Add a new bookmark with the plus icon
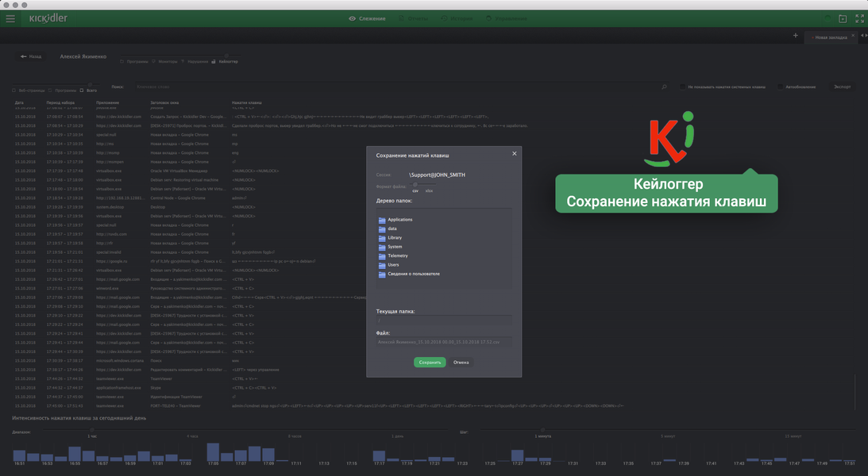868x476 pixels. [796, 36]
